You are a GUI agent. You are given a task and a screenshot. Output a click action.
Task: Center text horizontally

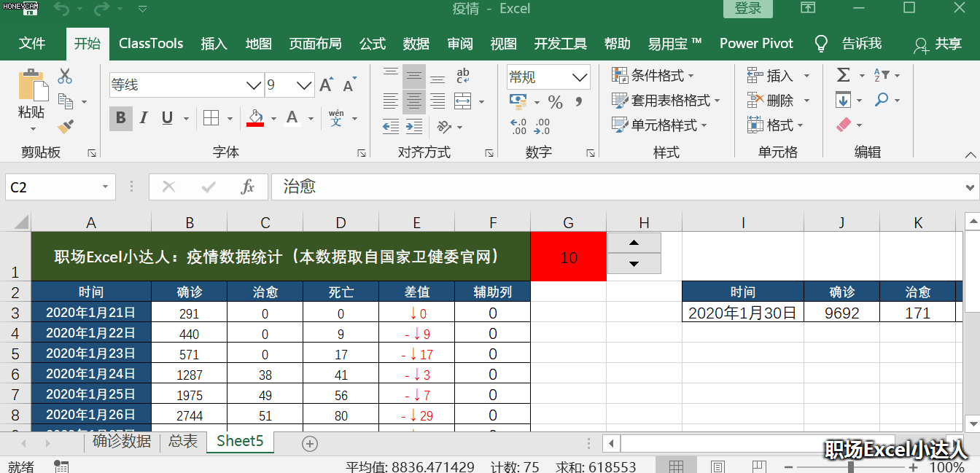(x=414, y=101)
